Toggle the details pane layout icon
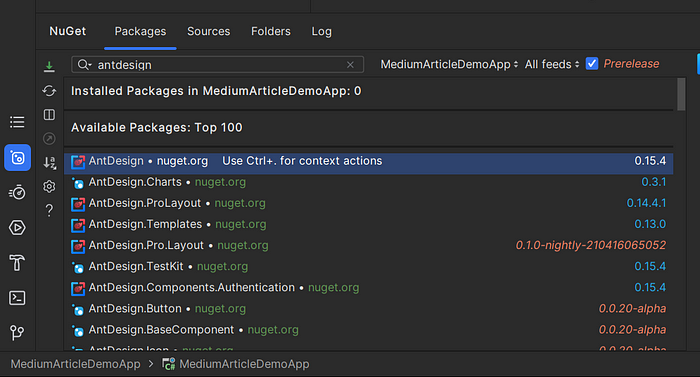 tap(49, 115)
